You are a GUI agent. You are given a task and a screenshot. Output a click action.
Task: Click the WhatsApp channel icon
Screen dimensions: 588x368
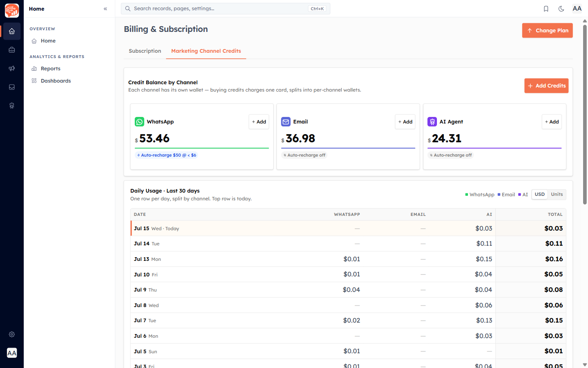[139, 122]
